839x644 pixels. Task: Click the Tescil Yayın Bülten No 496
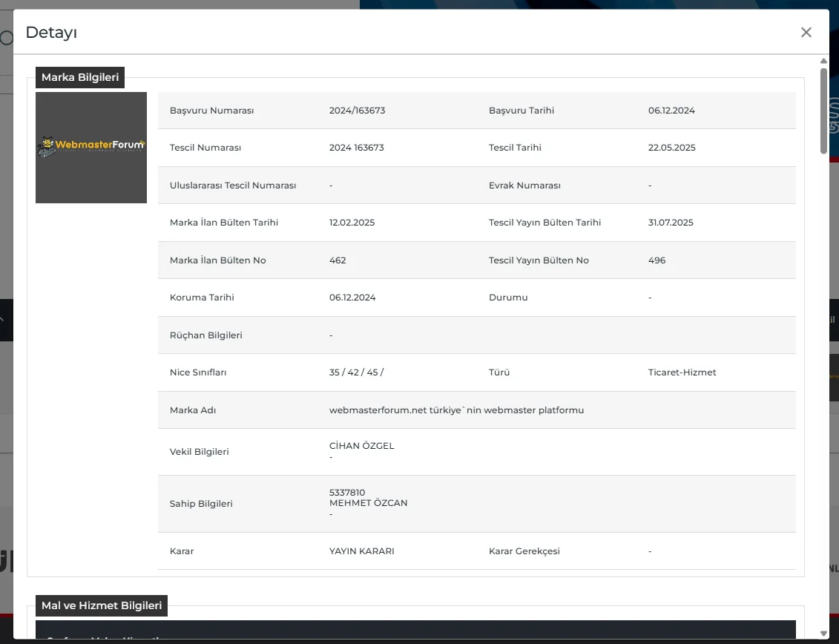point(657,260)
